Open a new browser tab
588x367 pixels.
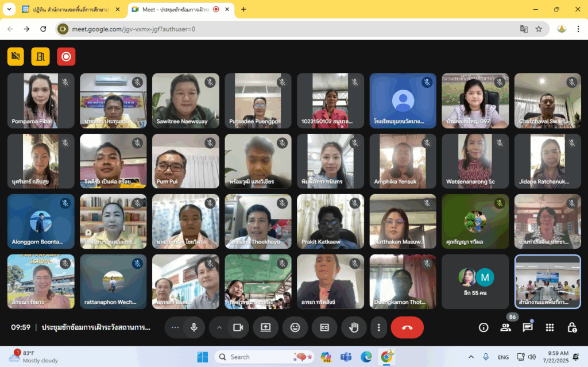pos(243,9)
